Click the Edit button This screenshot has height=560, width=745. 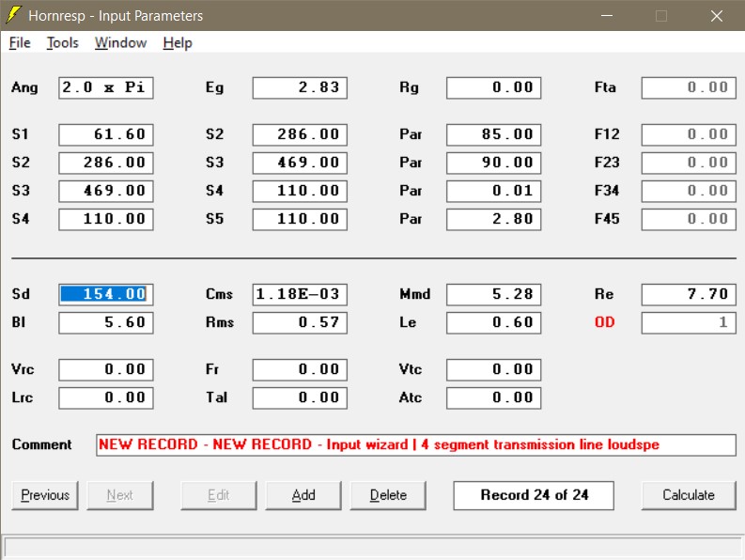pyautogui.click(x=219, y=495)
